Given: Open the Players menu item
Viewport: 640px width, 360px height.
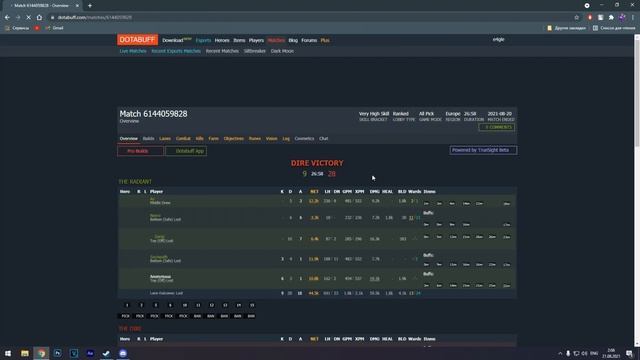Looking at the screenshot, I should (256, 40).
